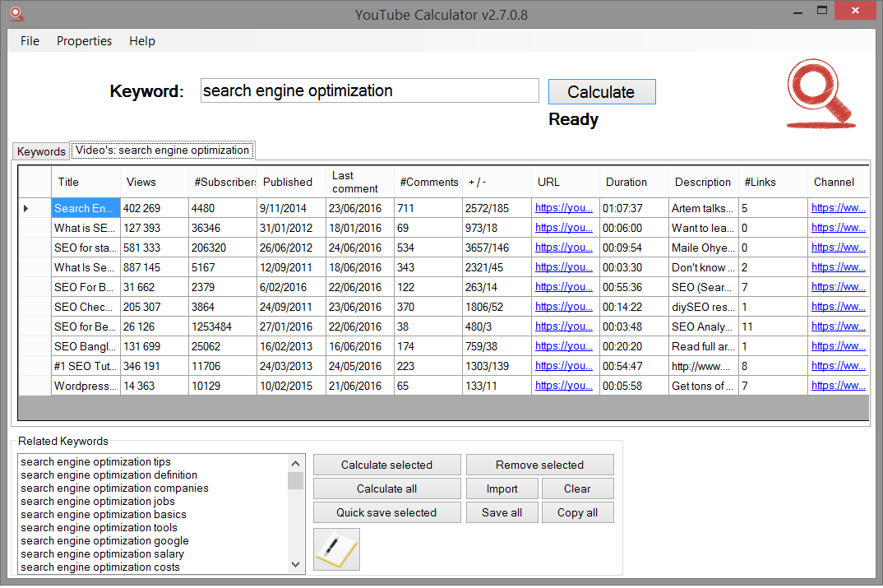The width and height of the screenshot is (883, 588).
Task: Click Calculate all button
Action: tap(387, 488)
